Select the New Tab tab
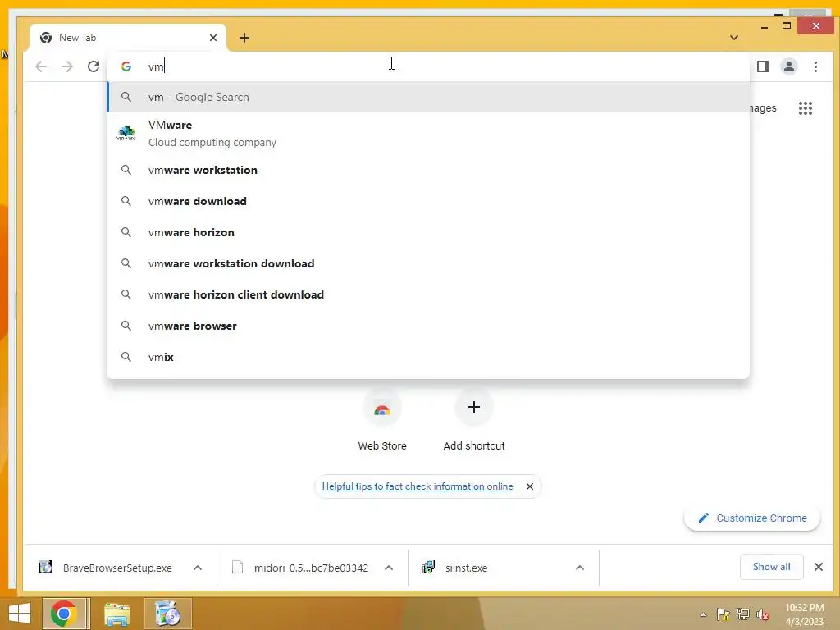840x630 pixels. (129, 38)
